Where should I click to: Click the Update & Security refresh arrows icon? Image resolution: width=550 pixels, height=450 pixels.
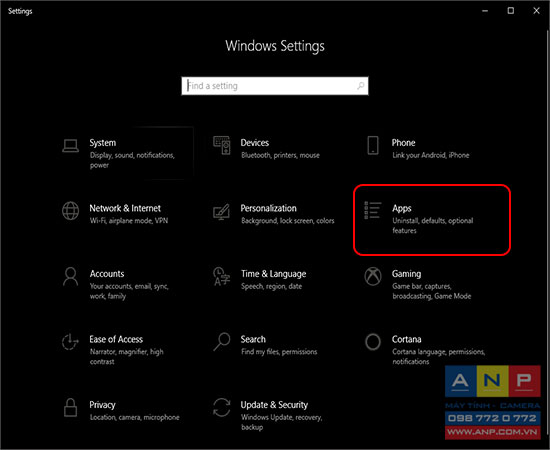(x=222, y=408)
